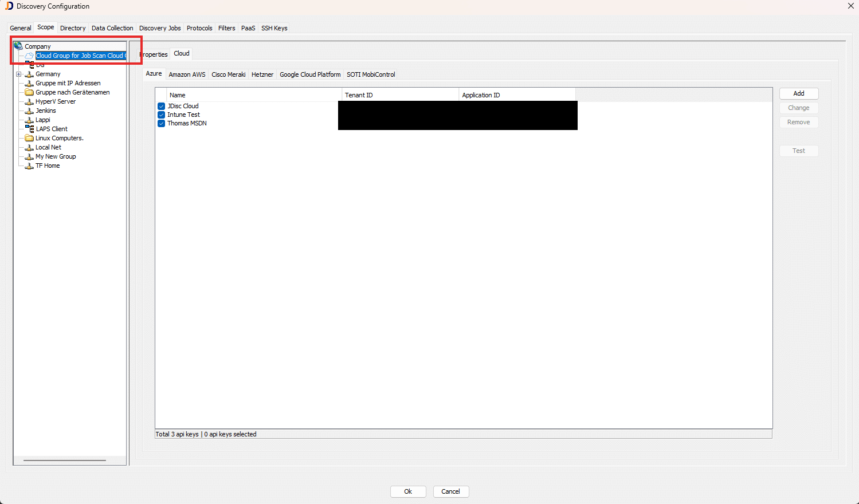The image size is (859, 504).
Task: Open the SOTI MobiControl tab
Action: (371, 74)
